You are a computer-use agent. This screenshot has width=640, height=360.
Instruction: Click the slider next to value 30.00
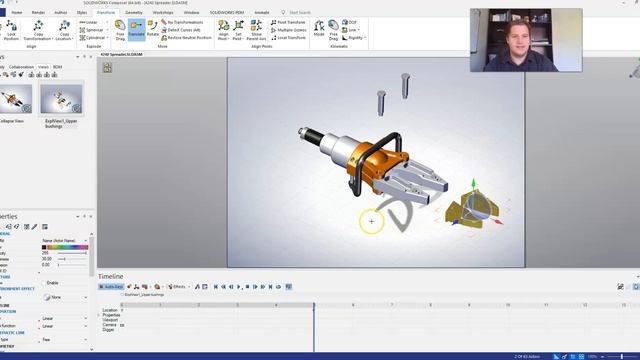(72, 259)
